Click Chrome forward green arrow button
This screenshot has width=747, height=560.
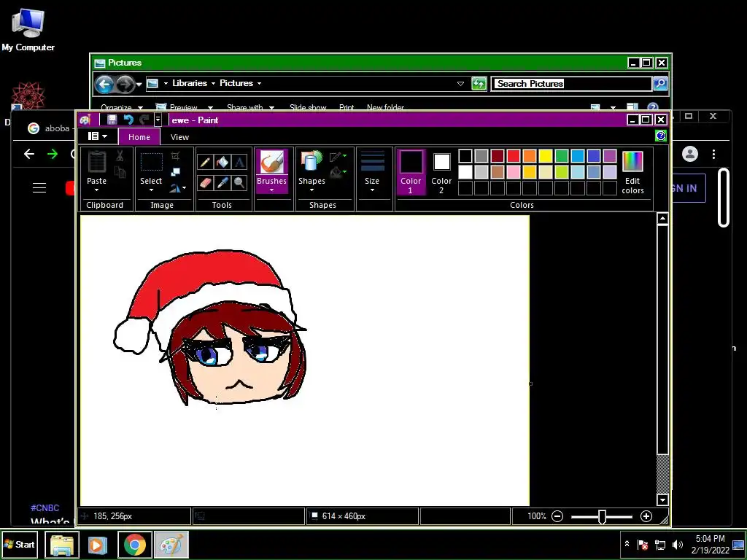pos(53,154)
